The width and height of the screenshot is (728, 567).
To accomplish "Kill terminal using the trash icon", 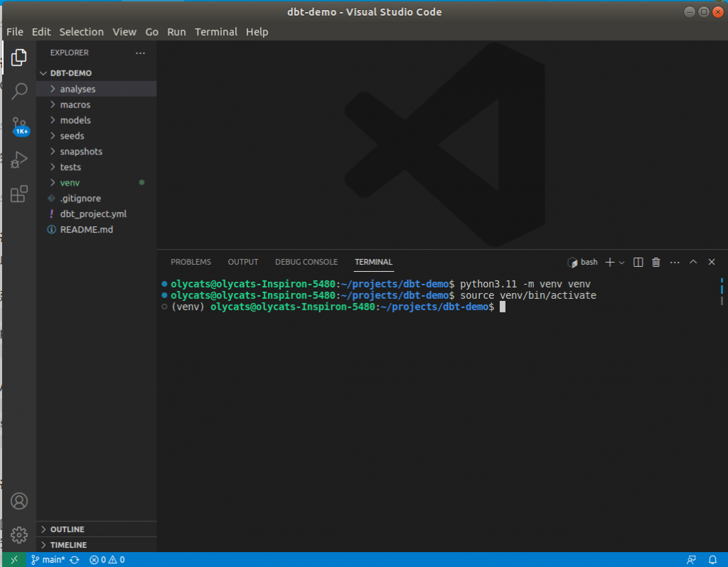I will point(656,262).
